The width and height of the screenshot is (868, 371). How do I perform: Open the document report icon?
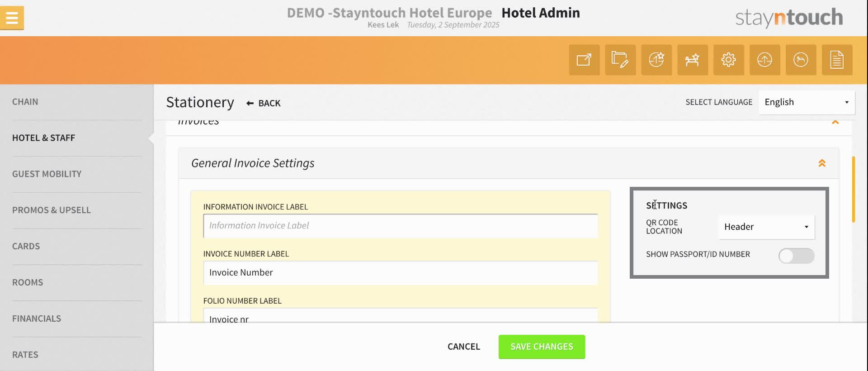[x=837, y=60]
